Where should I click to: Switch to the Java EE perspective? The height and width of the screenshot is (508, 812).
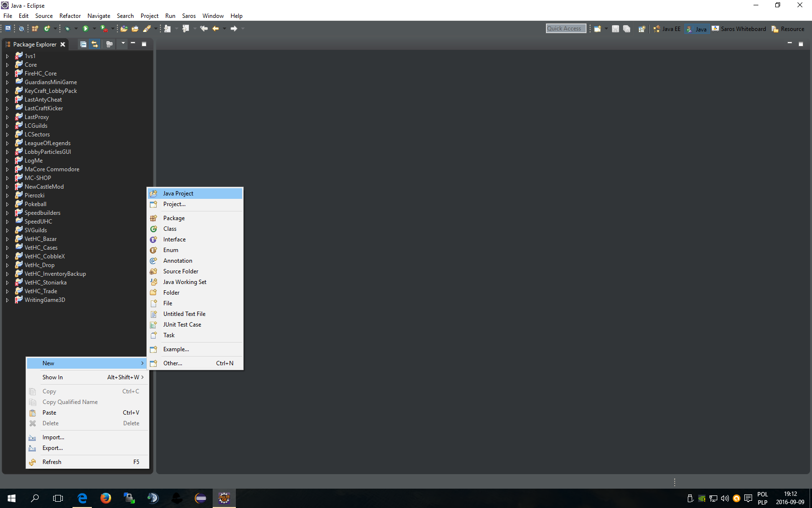pyautogui.click(x=667, y=29)
